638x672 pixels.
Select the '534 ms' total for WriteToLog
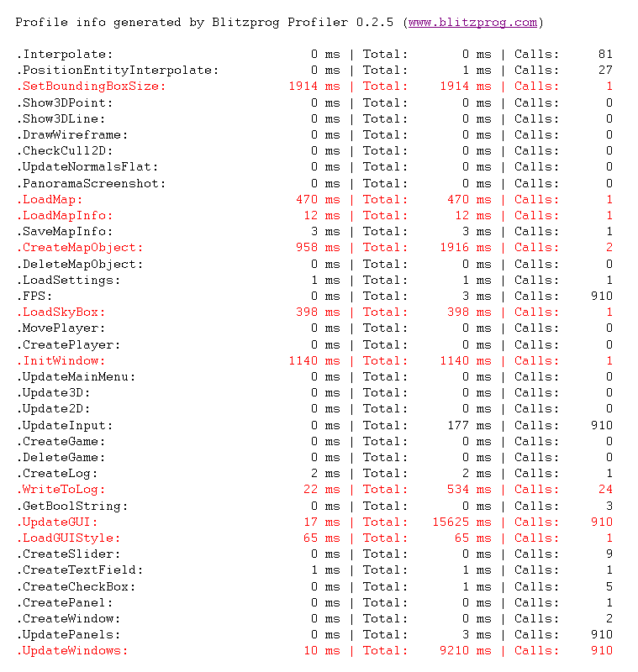(470, 490)
